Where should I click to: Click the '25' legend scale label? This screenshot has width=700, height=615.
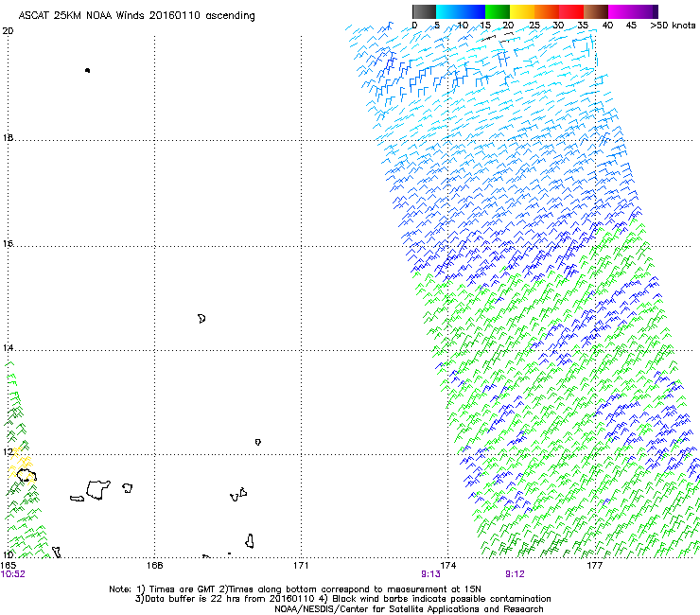pos(534,26)
